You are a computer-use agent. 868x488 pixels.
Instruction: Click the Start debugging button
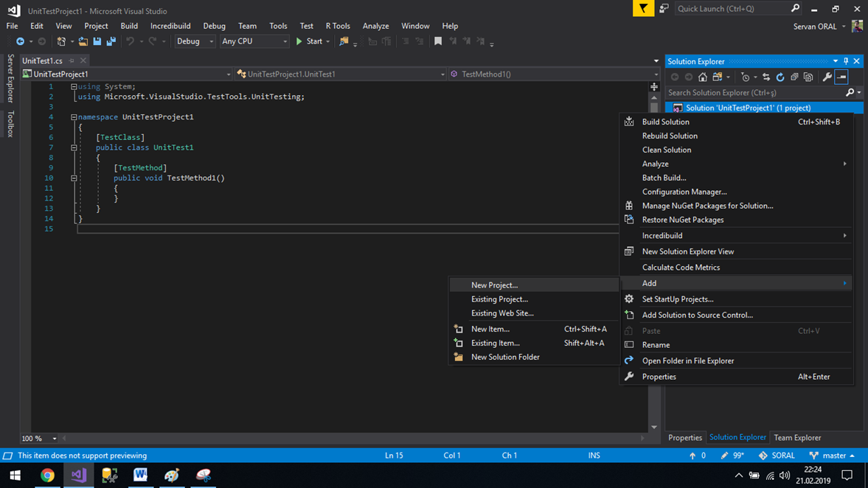tap(309, 41)
